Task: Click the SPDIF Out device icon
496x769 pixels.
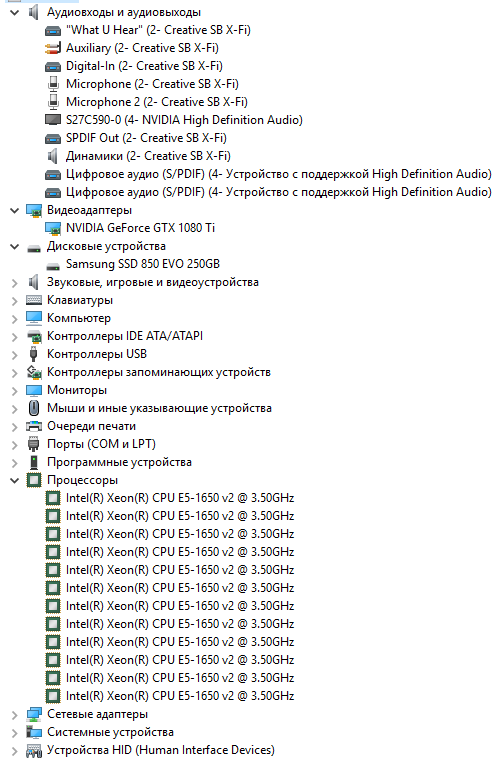Action: 52,138
